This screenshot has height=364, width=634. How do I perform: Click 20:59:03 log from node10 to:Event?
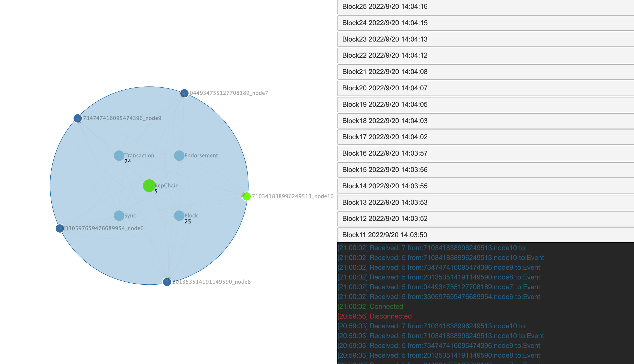[x=441, y=336]
